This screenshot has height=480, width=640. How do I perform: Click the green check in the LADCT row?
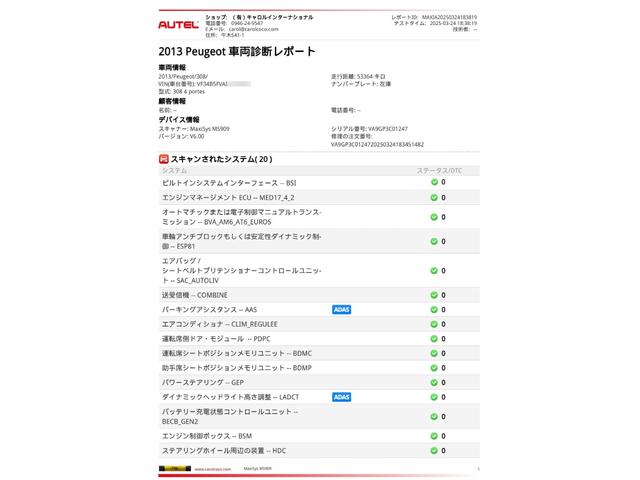tap(434, 397)
